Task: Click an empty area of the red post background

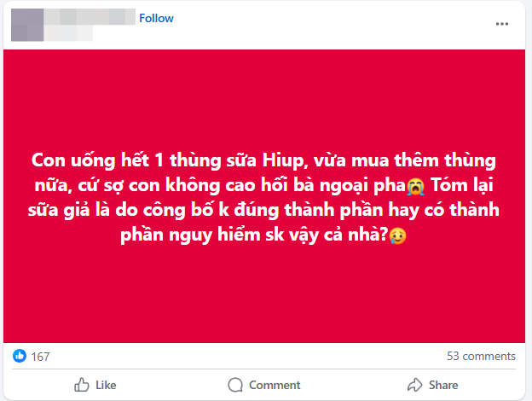Action: [266, 94]
